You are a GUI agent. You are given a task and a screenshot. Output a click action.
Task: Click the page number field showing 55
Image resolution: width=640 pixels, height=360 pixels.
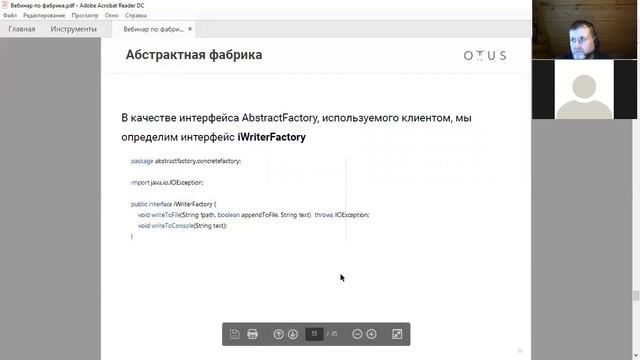coord(314,334)
